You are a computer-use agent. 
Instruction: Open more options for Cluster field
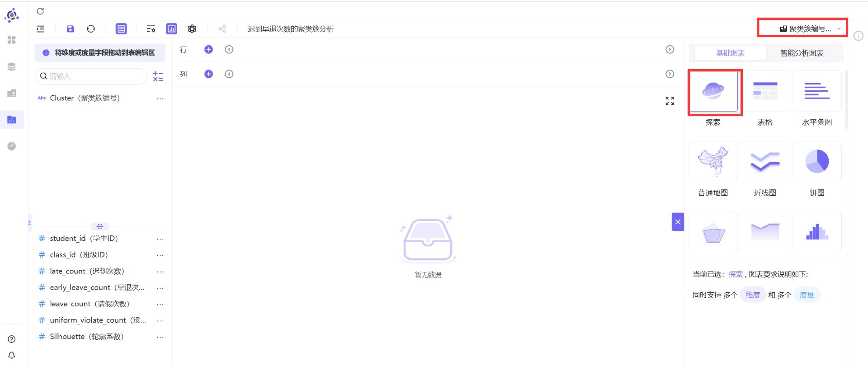(x=160, y=99)
